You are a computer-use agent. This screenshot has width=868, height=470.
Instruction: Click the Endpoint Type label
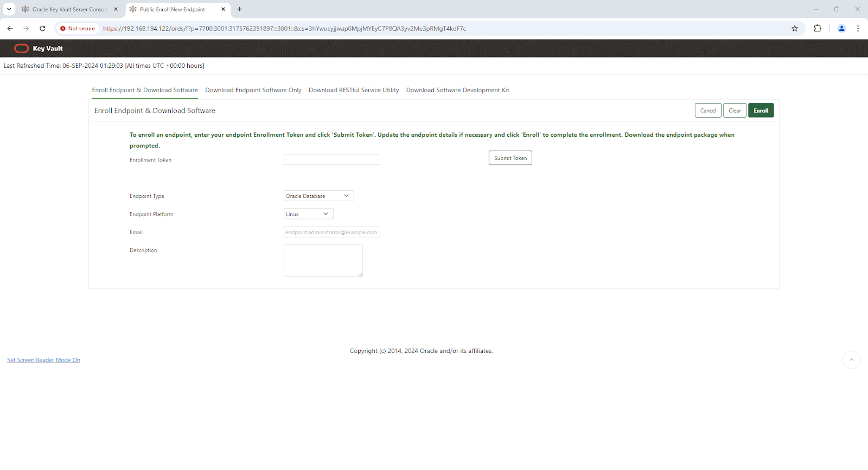point(146,197)
